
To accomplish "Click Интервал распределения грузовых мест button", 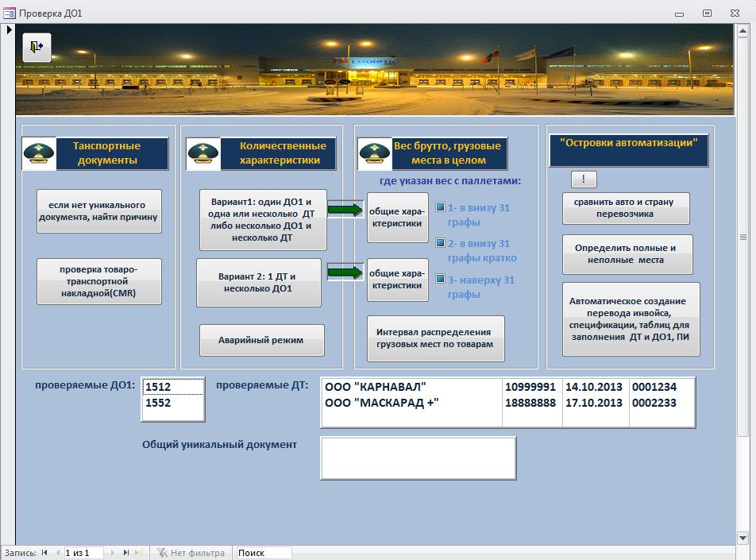I will coord(435,338).
